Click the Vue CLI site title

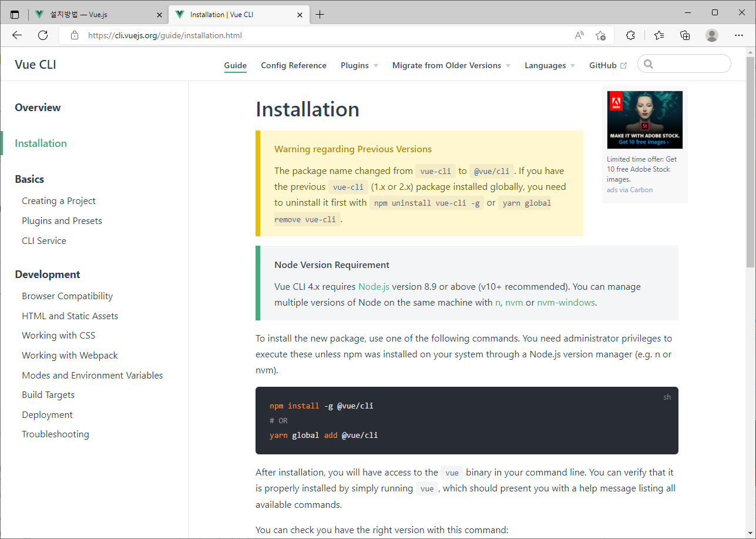pos(35,65)
